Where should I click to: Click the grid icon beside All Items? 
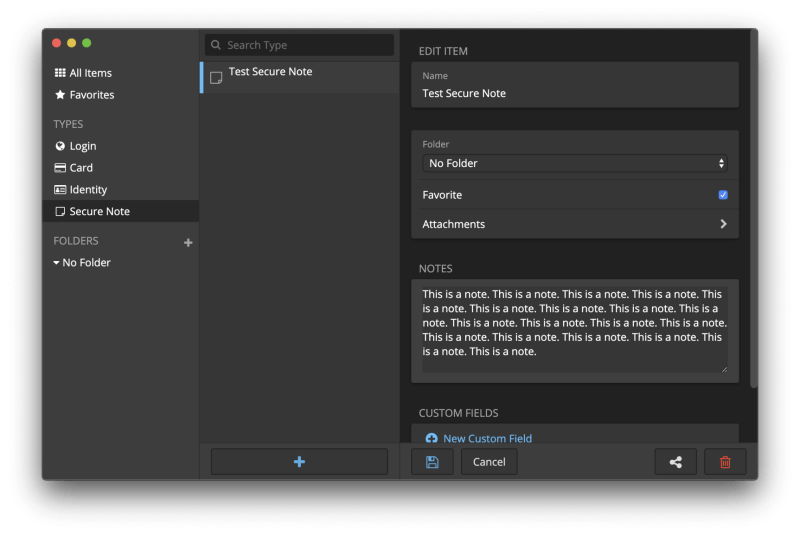[x=60, y=72]
